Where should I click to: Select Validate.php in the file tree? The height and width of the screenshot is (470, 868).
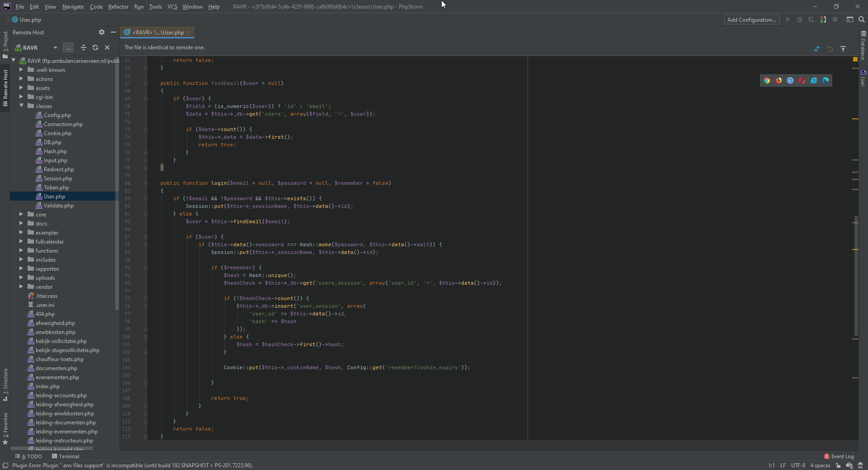click(58, 206)
